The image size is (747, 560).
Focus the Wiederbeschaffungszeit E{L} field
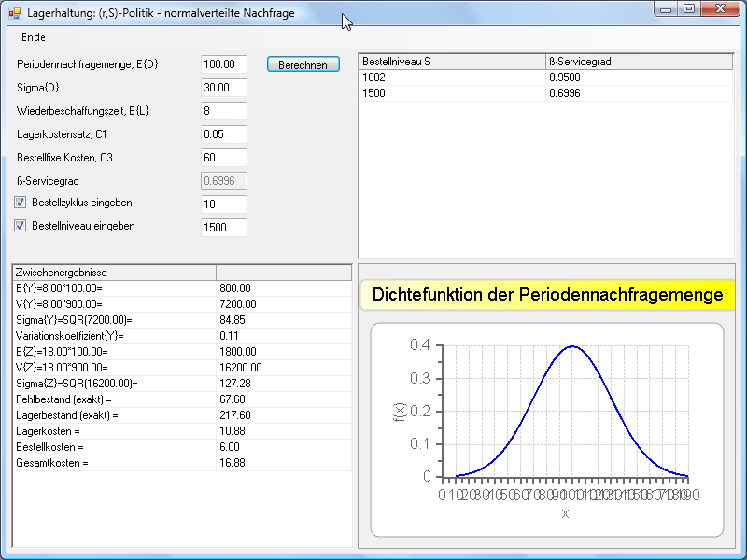[223, 111]
